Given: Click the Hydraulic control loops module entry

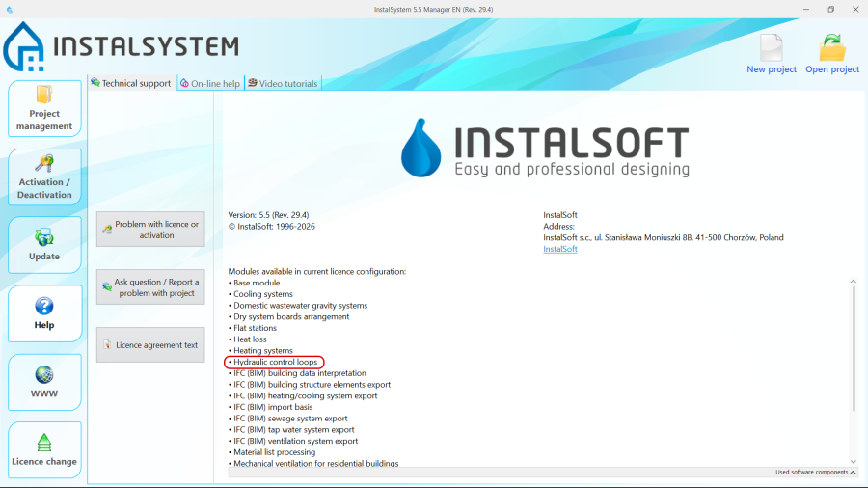Looking at the screenshot, I should coord(275,363).
